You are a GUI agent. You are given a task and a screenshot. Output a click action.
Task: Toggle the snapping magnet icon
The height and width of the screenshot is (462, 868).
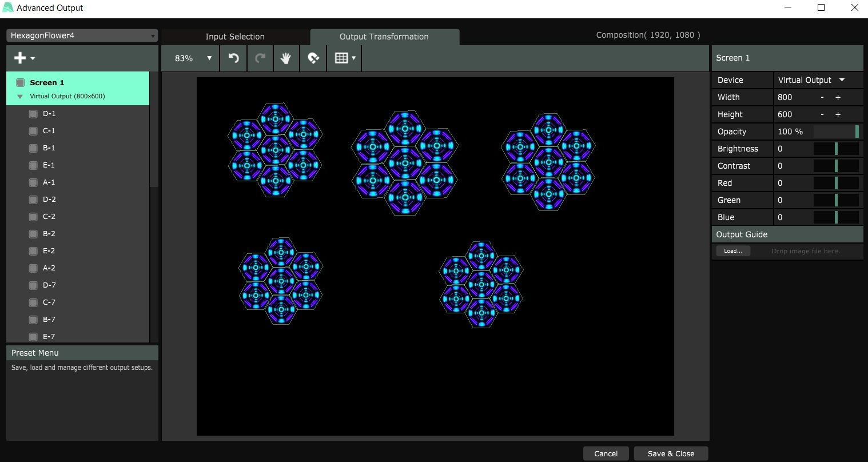pyautogui.click(x=313, y=58)
